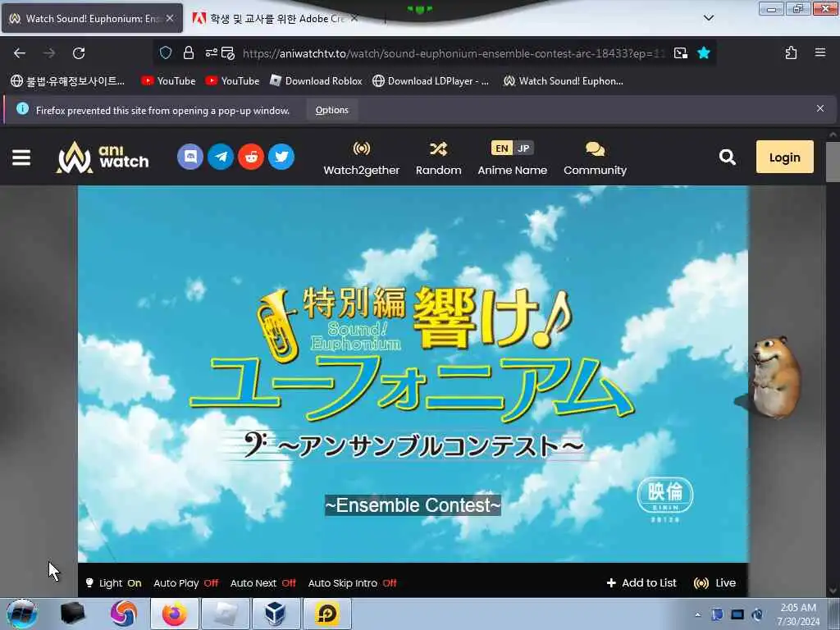840x630 pixels.
Task: Open Watch2gether
Action: pyautogui.click(x=362, y=158)
